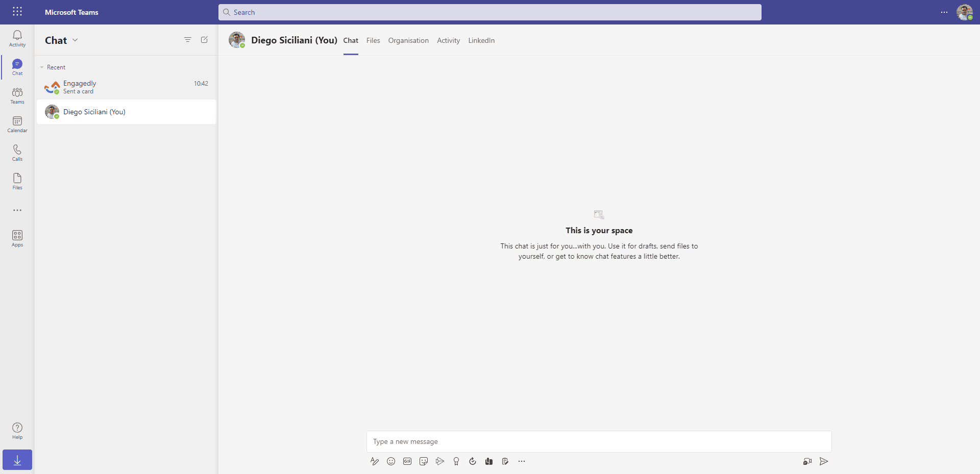This screenshot has height=474, width=980.
Task: Collapse the Recent chats group
Action: pos(42,67)
